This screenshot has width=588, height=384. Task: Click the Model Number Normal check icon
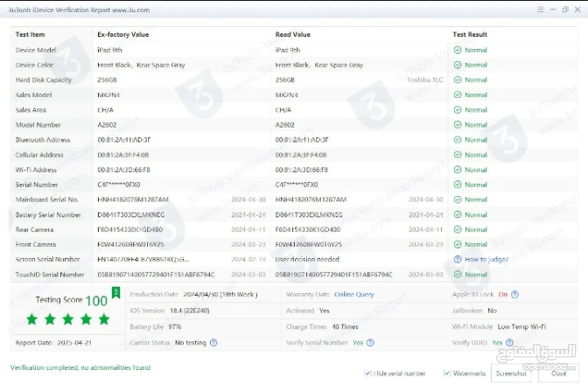coord(457,125)
